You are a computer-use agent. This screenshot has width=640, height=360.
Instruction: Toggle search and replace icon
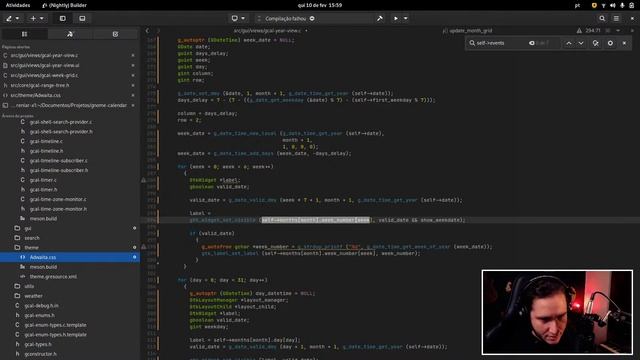[x=596, y=43]
